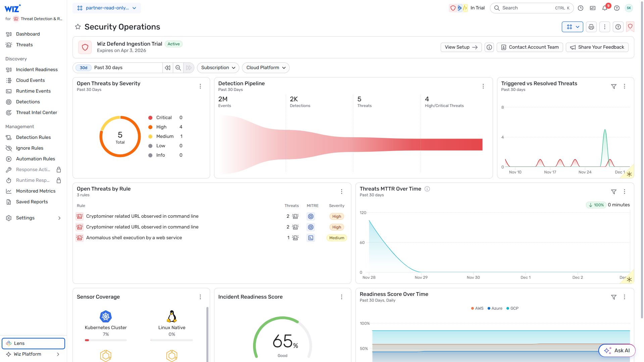
Task: Open the Cloud Platform dropdown
Action: (x=265, y=67)
